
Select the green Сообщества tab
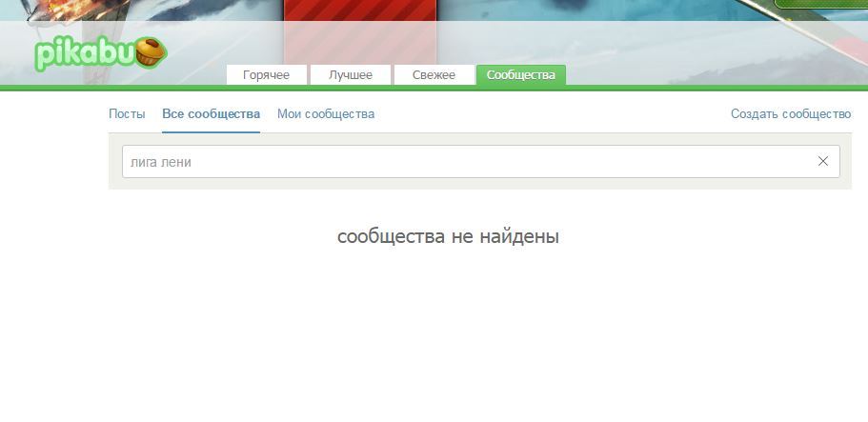(x=520, y=75)
